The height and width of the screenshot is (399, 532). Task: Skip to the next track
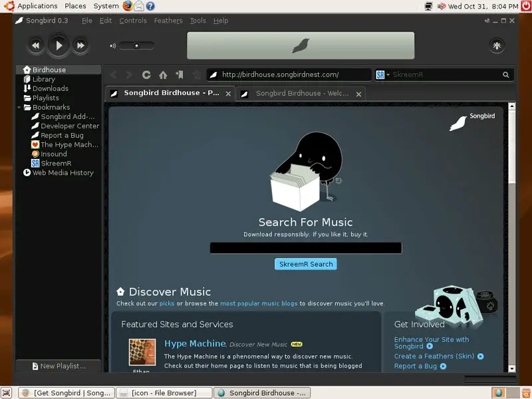80,45
